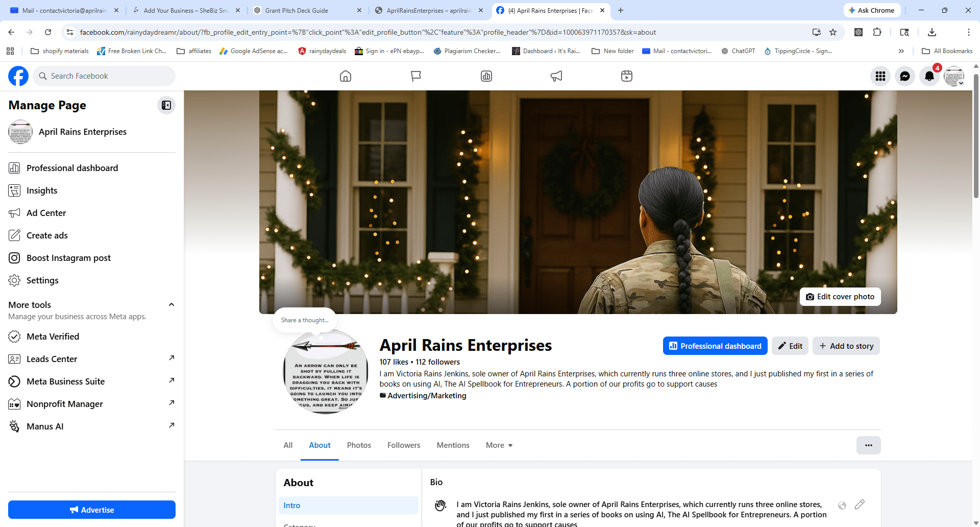Bookmark this page with the star
The width and height of the screenshot is (980, 527).
[x=833, y=32]
